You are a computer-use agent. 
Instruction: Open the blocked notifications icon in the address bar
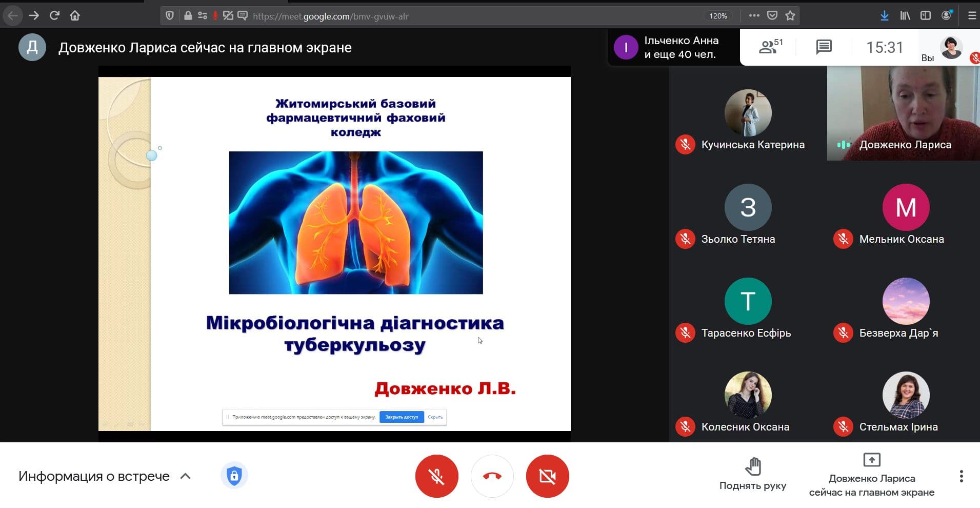click(x=242, y=16)
